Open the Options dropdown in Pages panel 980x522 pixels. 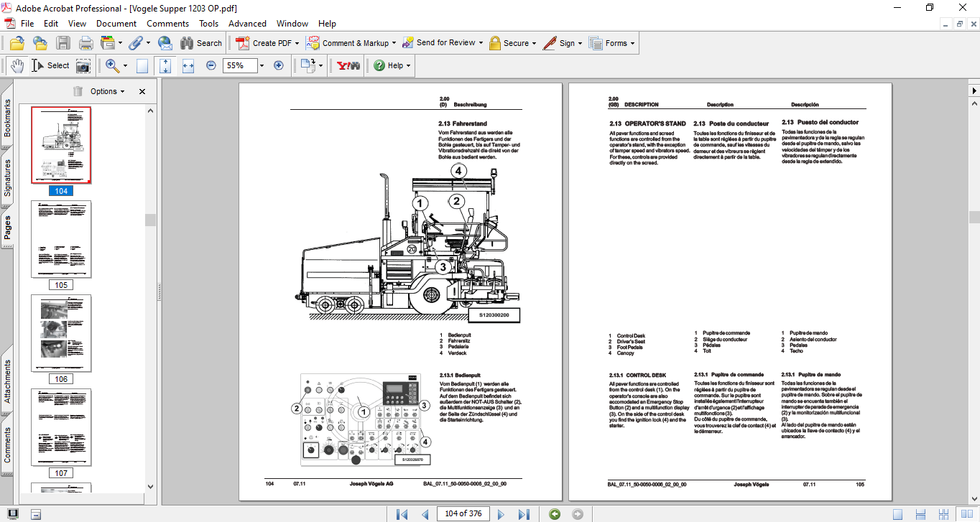click(107, 91)
